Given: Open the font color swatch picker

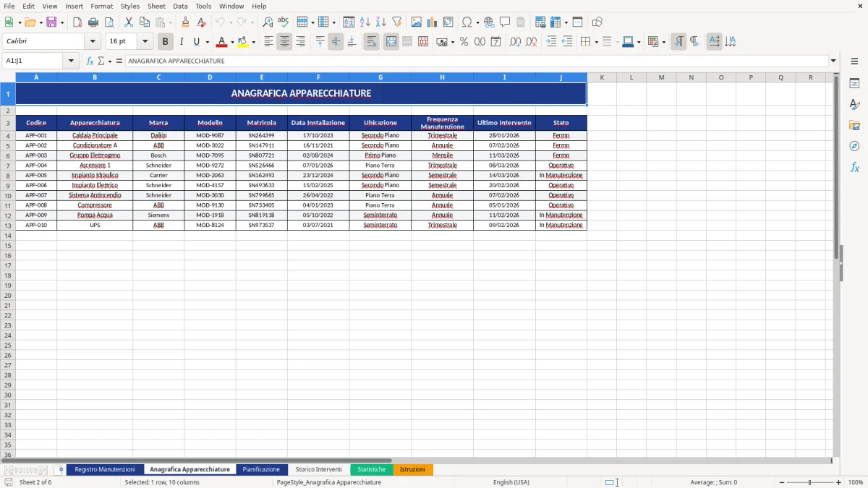Looking at the screenshot, I should pyautogui.click(x=231, y=41).
